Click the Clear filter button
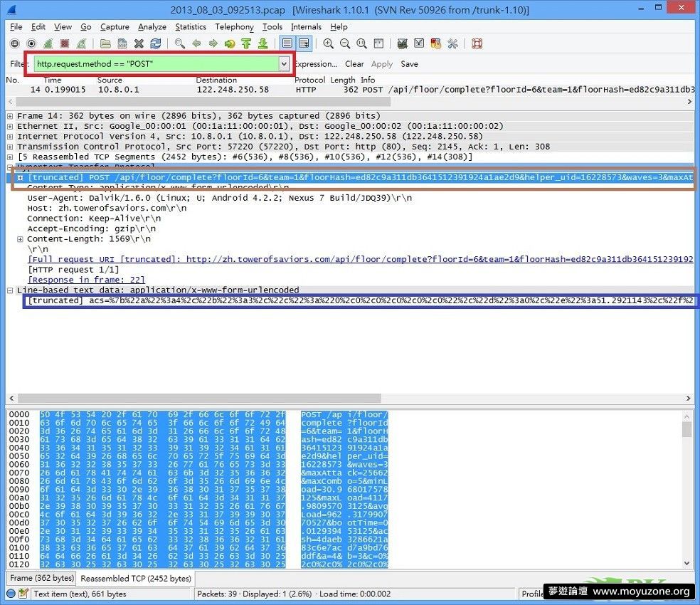700x605 pixels. click(x=354, y=64)
